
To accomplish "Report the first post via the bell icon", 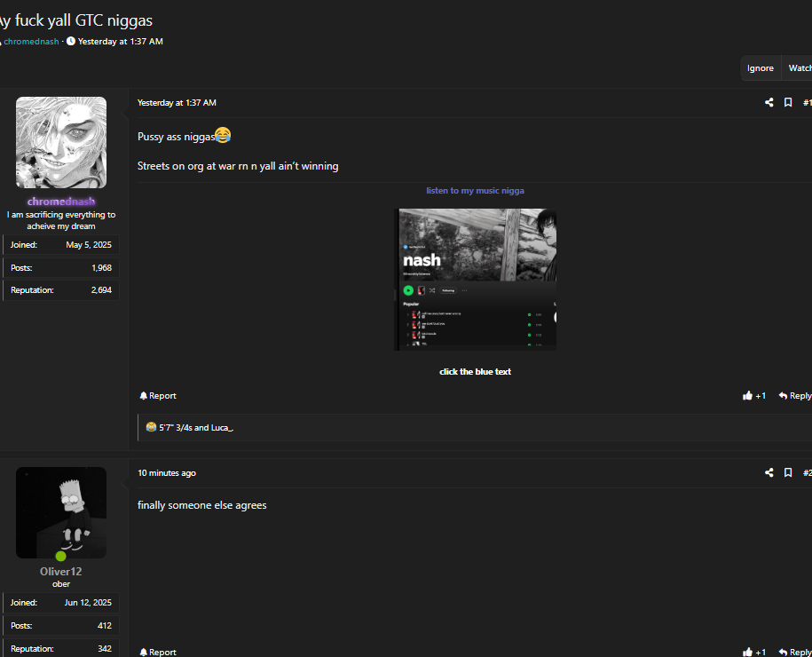I will tap(156, 395).
